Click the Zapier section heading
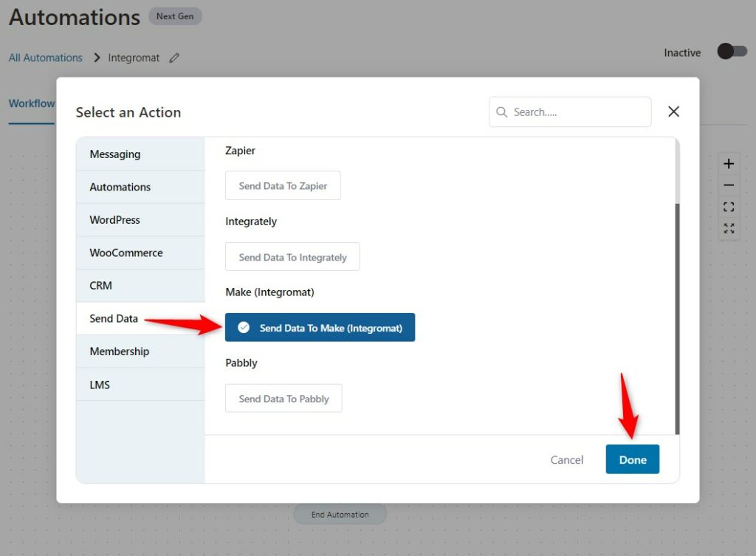Image resolution: width=756 pixels, height=556 pixels. click(240, 151)
